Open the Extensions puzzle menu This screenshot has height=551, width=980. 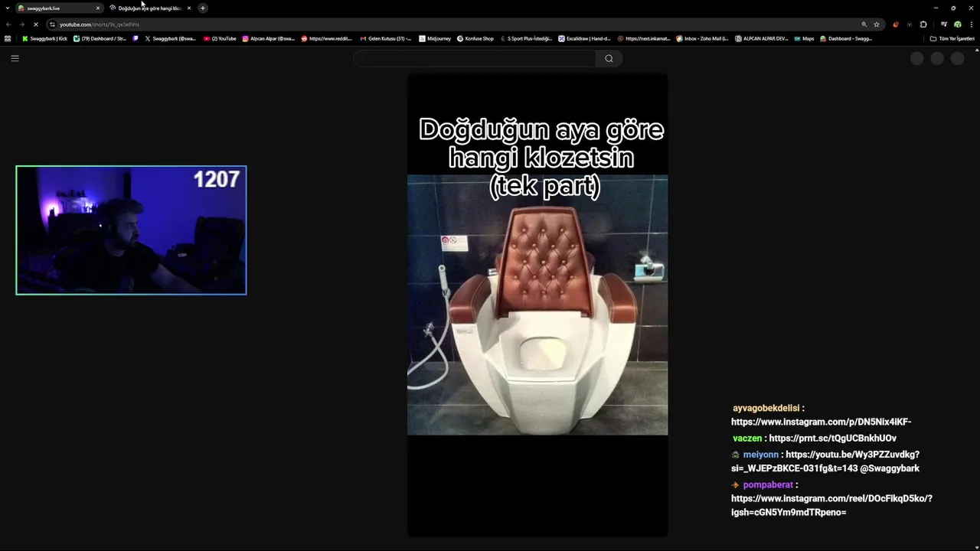923,24
